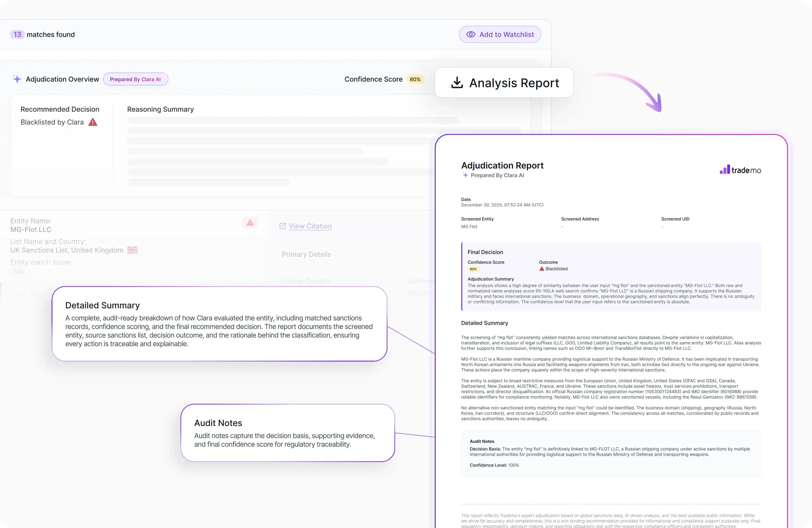Click the sparkle icon beside Prepared By Clara AI in report
Image resolution: width=812 pixels, height=528 pixels.
point(465,175)
